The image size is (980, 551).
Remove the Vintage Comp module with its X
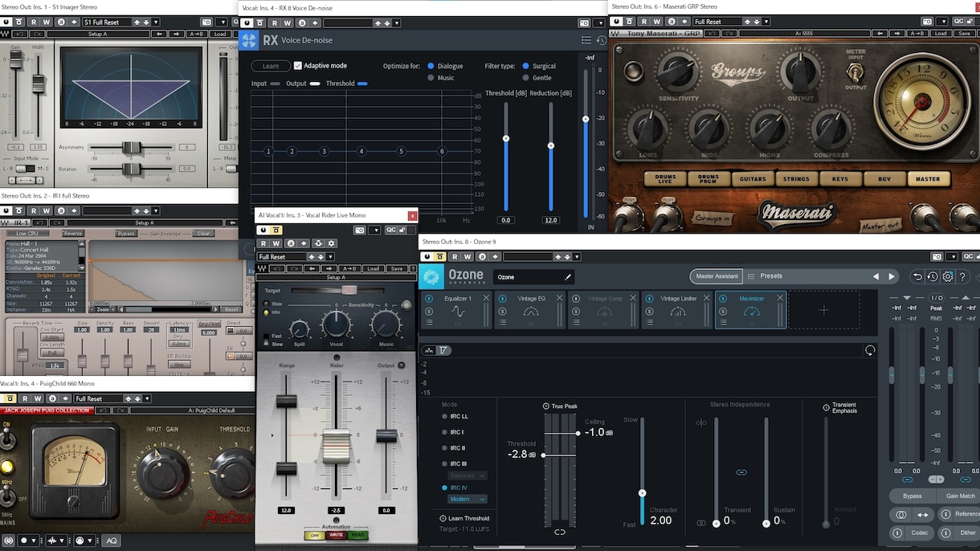pos(633,298)
